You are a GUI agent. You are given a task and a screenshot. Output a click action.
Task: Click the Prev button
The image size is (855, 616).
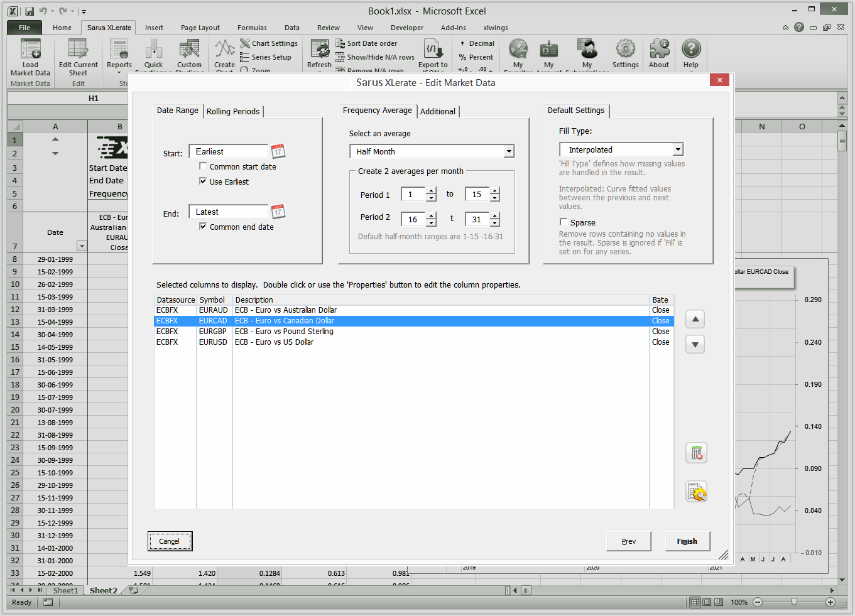pyautogui.click(x=628, y=541)
